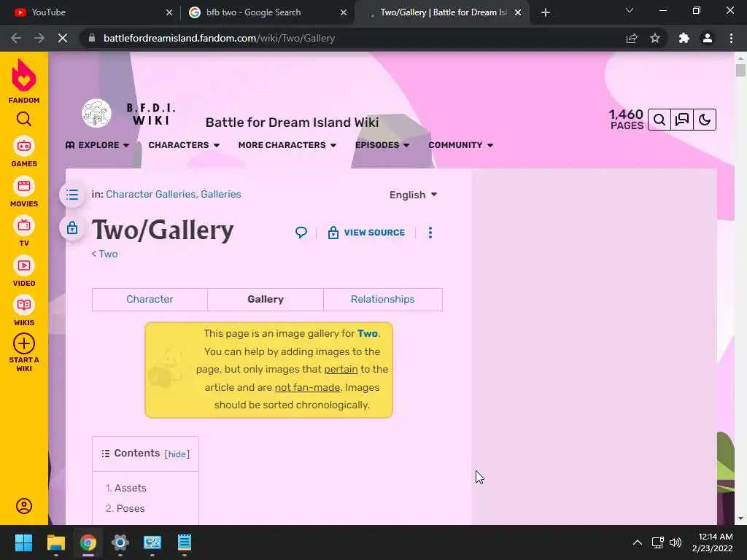Switch to the Relationships tab
Image resolution: width=747 pixels, height=560 pixels.
tap(382, 300)
